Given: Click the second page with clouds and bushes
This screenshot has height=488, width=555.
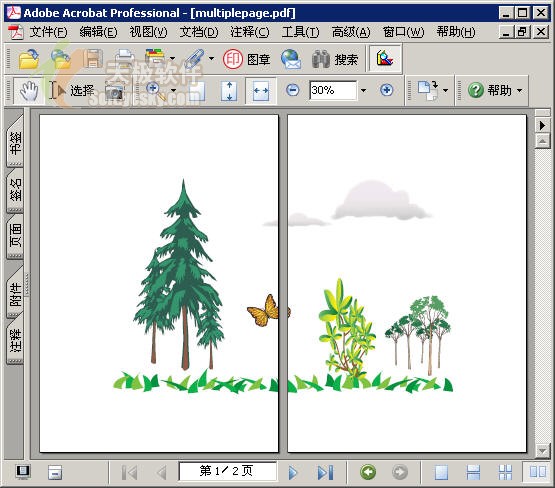Looking at the screenshot, I should tap(407, 283).
